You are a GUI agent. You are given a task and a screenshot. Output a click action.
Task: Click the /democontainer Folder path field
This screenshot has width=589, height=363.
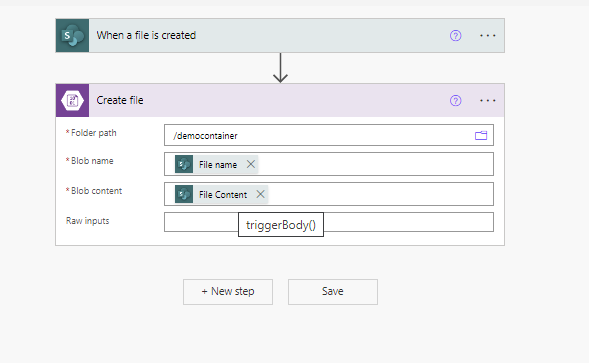point(329,135)
